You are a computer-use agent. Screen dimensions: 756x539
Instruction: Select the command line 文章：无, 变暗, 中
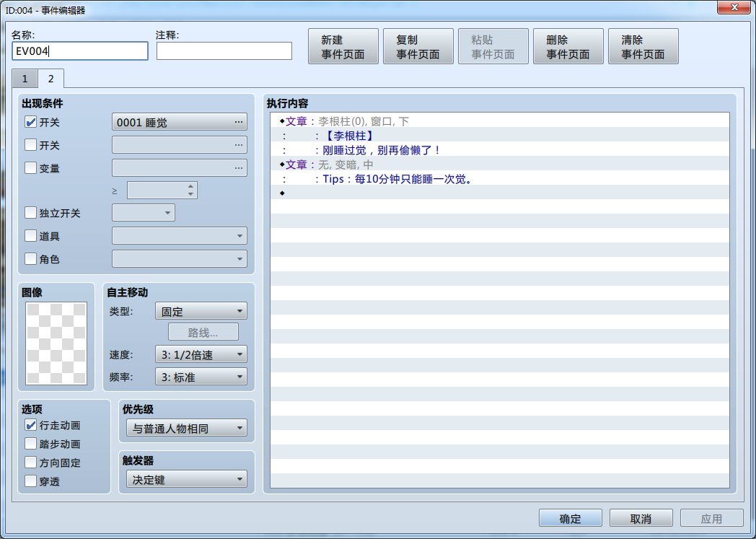click(499, 165)
